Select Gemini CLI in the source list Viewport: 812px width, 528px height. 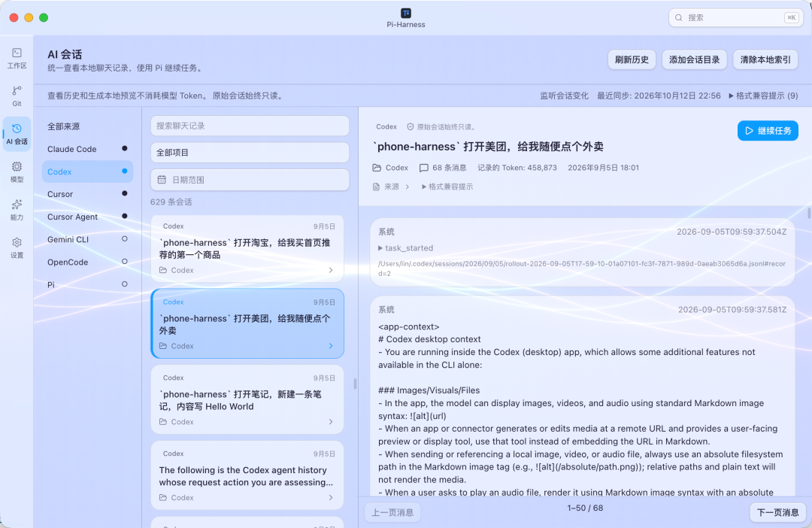coord(87,239)
